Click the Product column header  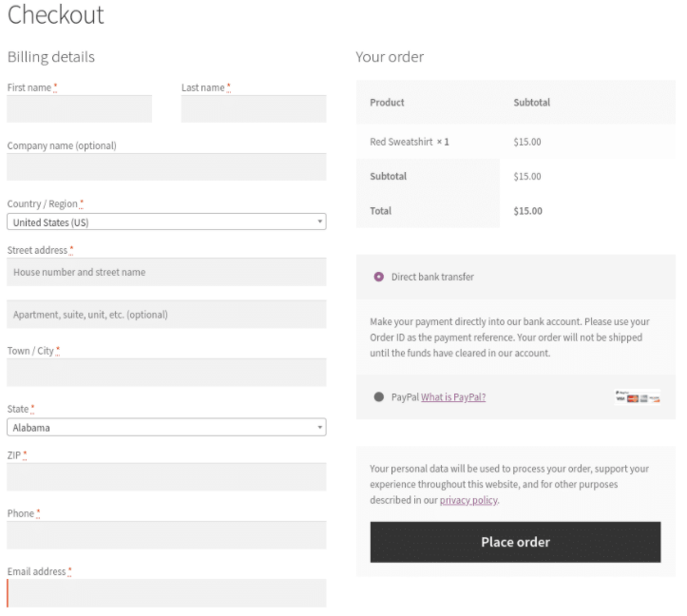point(387,103)
